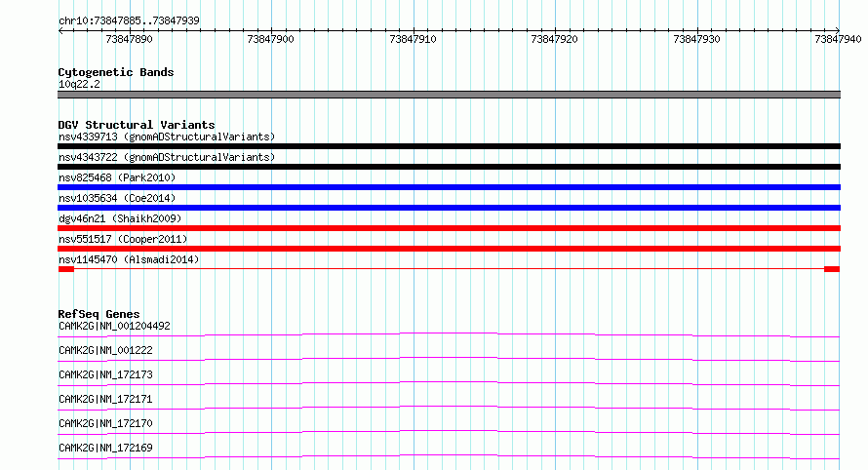
Task: Click the chr10:73847885..73847939 coordinate label
Action: tap(129, 20)
